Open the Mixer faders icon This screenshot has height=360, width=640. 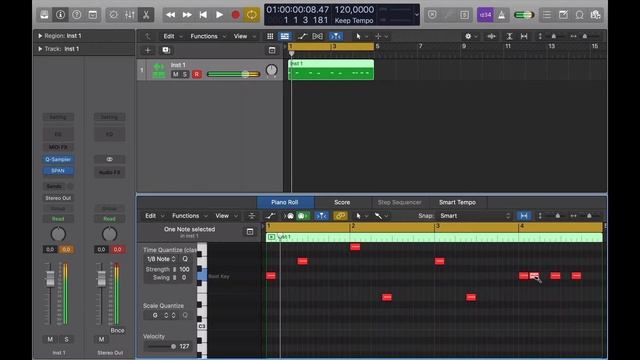coord(130,15)
